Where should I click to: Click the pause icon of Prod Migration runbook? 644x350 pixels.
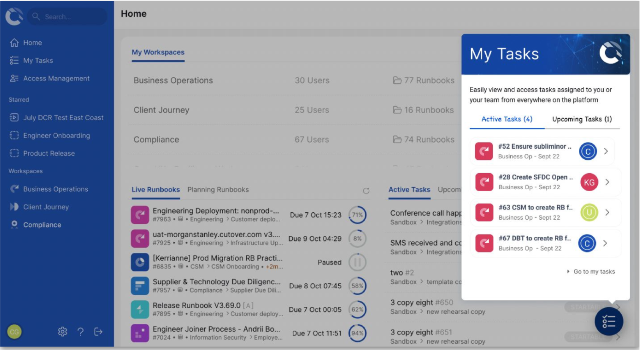[x=357, y=262]
